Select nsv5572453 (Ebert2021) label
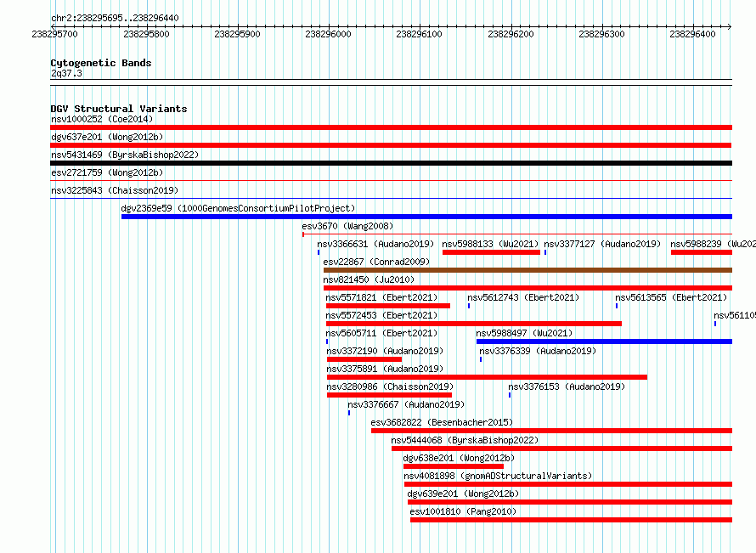 click(382, 315)
